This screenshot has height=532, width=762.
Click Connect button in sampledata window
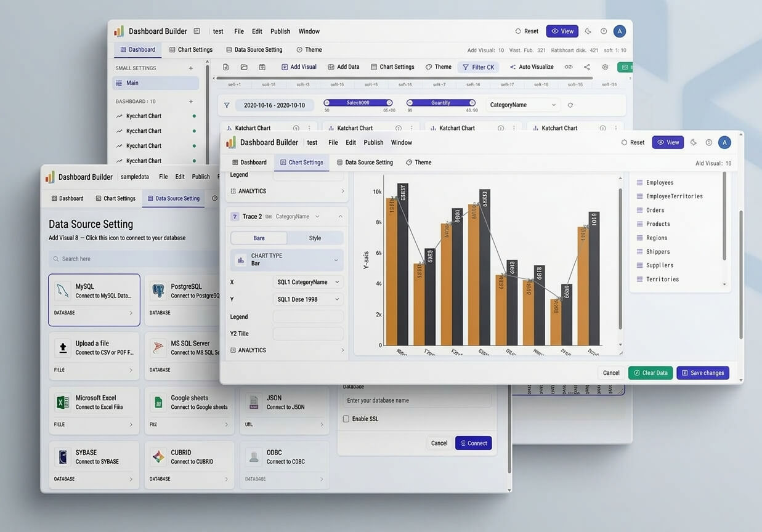click(x=474, y=443)
